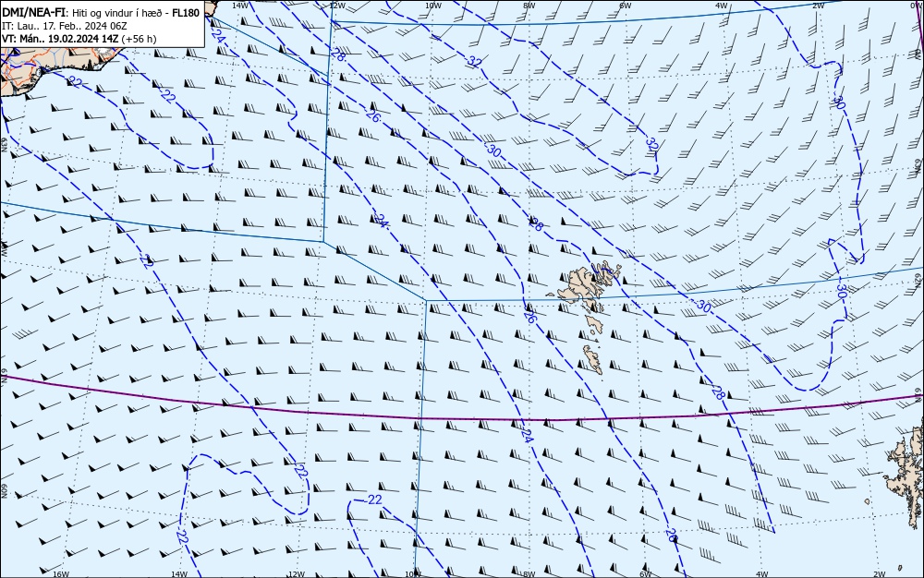Click the '6W' longitude label on bottom edge
924x578 pixels.
pos(645,574)
